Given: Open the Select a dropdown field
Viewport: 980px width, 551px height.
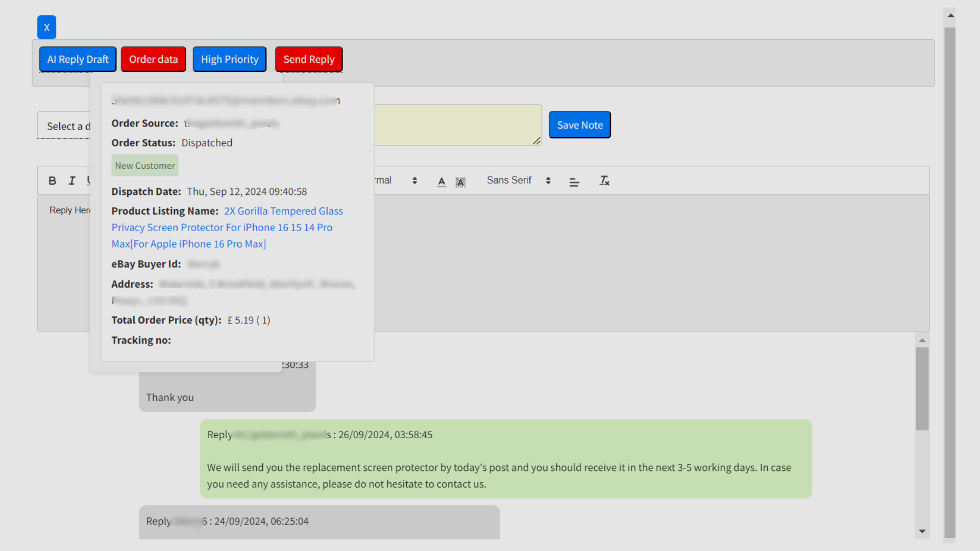Looking at the screenshot, I should click(64, 126).
